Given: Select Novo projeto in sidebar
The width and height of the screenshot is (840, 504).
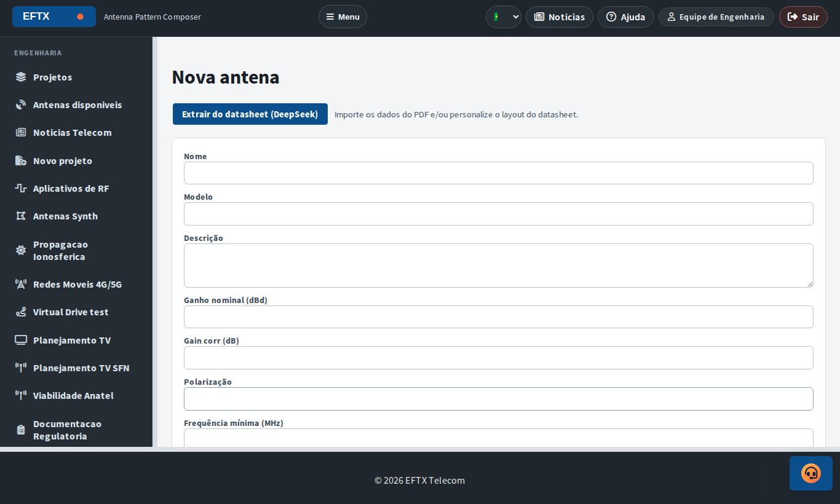Looking at the screenshot, I should [x=76, y=160].
